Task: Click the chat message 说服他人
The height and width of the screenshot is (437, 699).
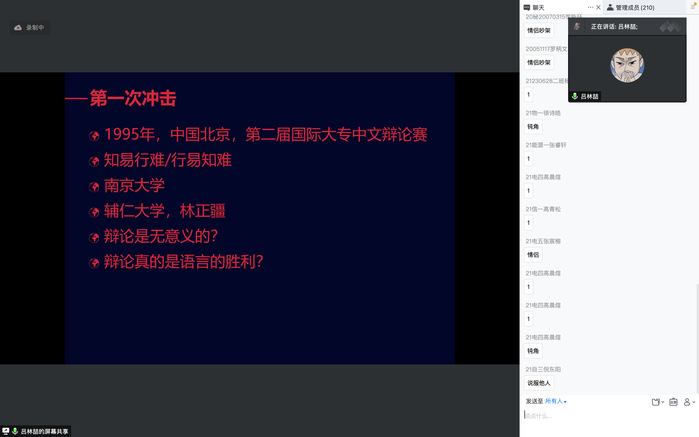Action: [x=539, y=383]
